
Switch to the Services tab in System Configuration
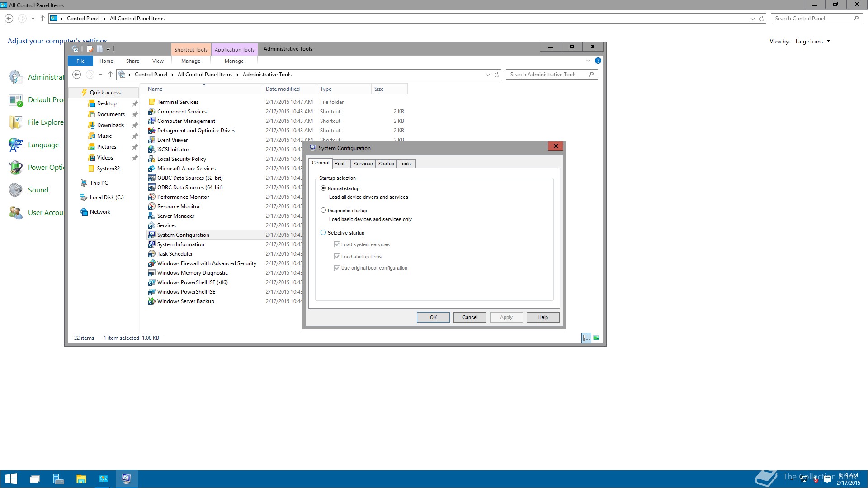(x=363, y=164)
